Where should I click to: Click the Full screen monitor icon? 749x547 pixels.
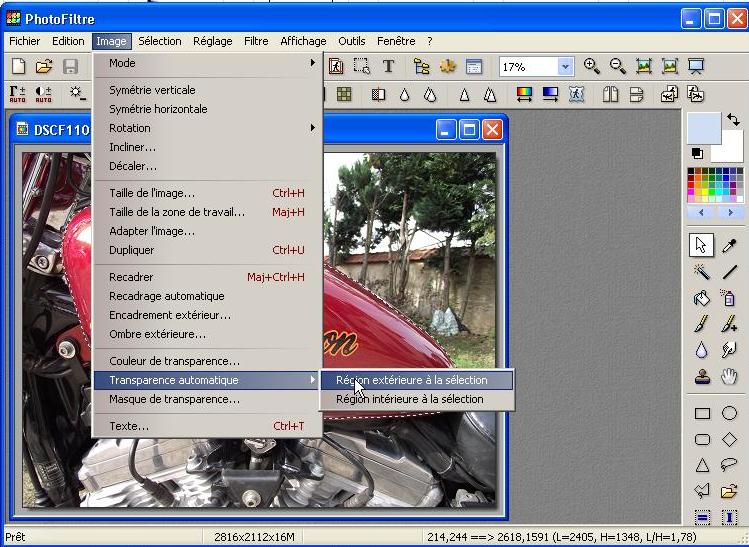(x=696, y=66)
